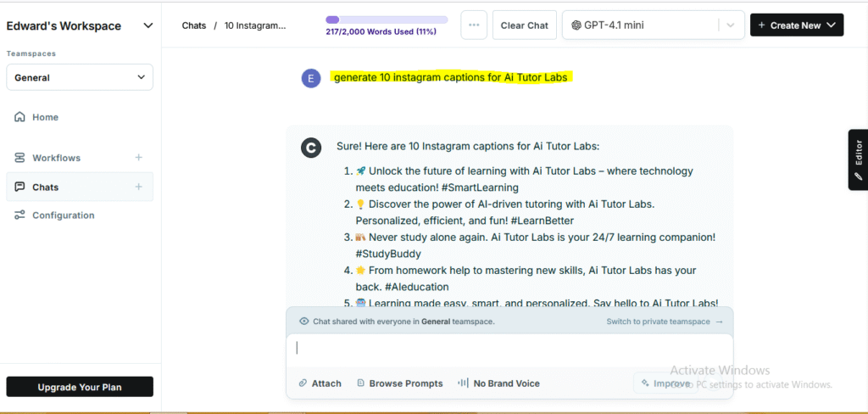Expand Edward's Workspace dropdown
Screen dimensions: 868x414
pos(147,25)
